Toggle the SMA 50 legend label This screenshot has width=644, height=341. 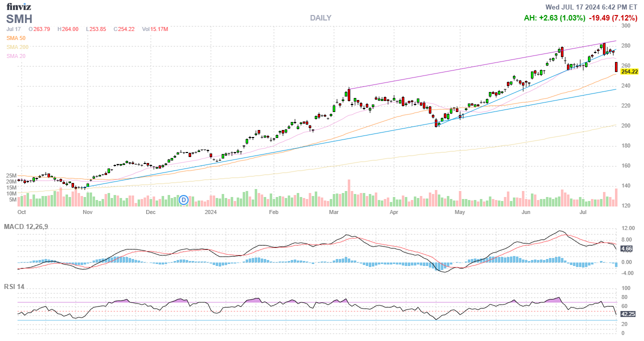[x=16, y=38]
